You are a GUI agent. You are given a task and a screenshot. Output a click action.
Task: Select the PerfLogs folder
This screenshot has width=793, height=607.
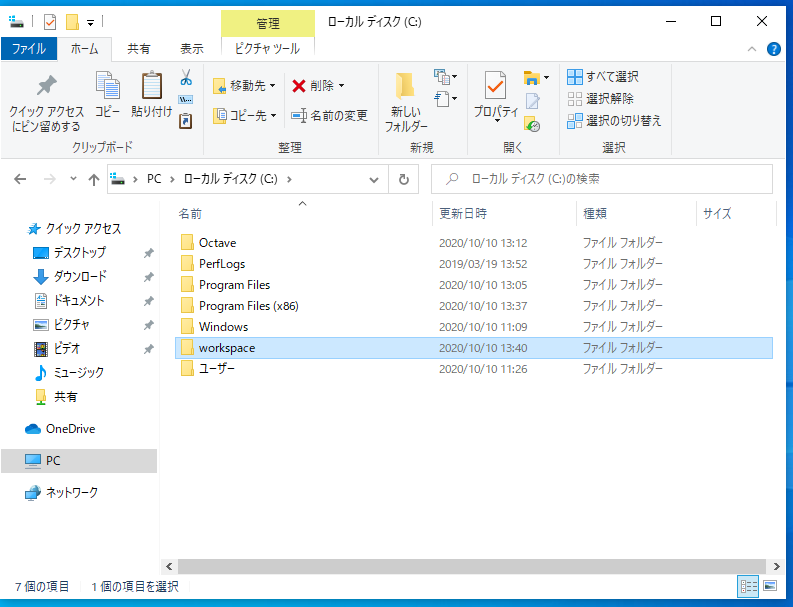point(474,264)
